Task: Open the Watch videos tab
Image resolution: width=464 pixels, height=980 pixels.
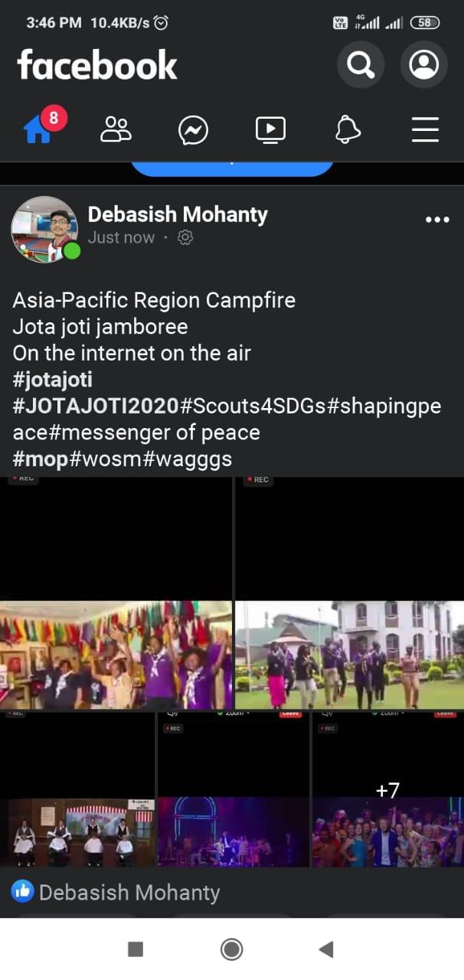Action: [270, 130]
